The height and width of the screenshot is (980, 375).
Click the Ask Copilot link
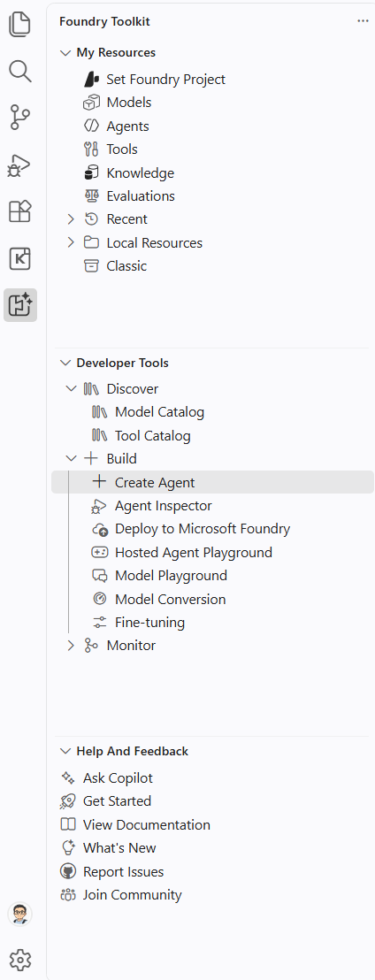click(x=118, y=778)
